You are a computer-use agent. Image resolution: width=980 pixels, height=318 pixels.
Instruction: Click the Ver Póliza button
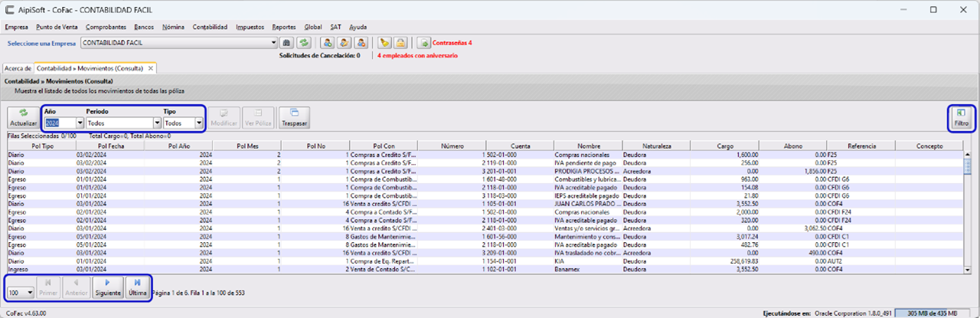coord(258,116)
